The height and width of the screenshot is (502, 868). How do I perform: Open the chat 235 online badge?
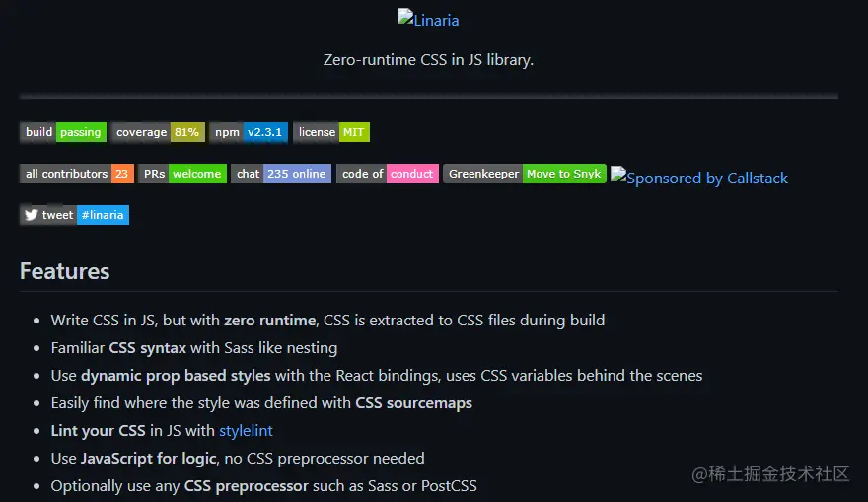pos(281,174)
